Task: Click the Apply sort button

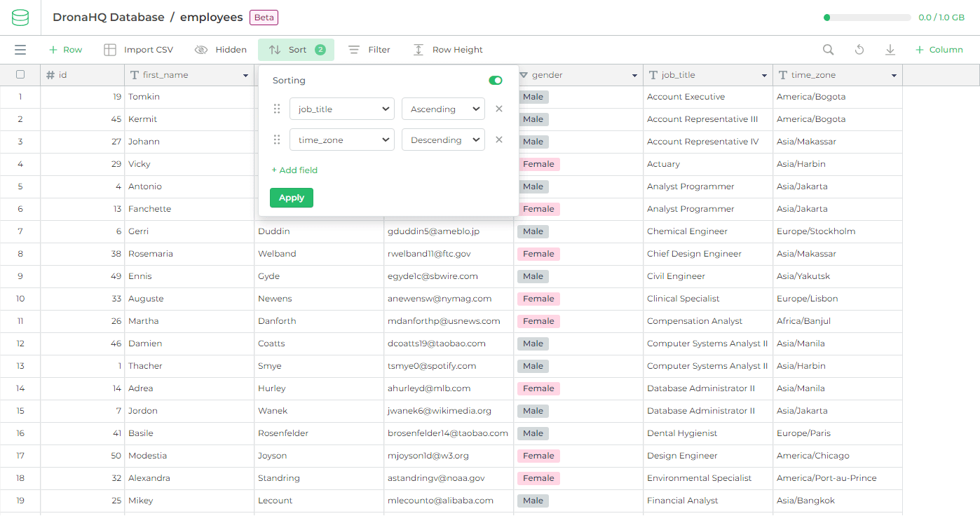Action: coord(292,198)
